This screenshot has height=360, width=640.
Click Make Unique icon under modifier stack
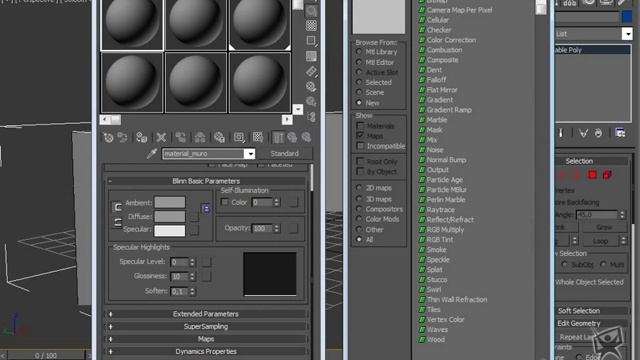[x=583, y=133]
